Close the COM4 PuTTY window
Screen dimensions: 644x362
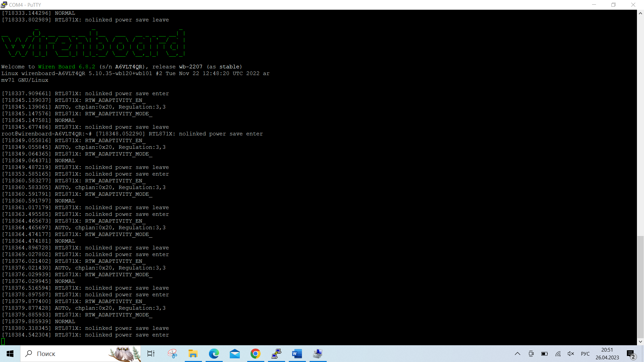coord(633,5)
